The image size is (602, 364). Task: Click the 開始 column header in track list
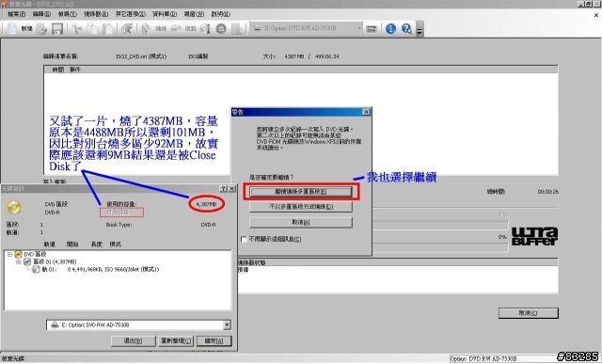(72, 245)
